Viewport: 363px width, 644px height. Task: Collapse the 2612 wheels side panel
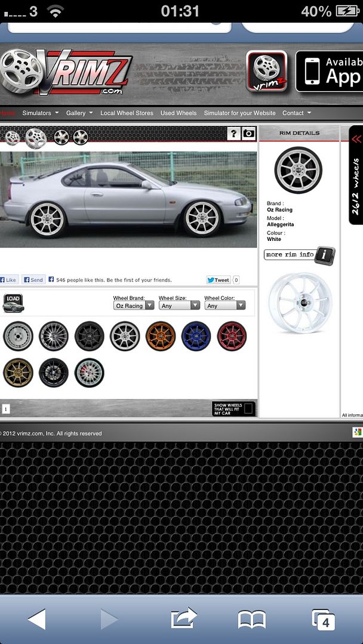click(356, 139)
